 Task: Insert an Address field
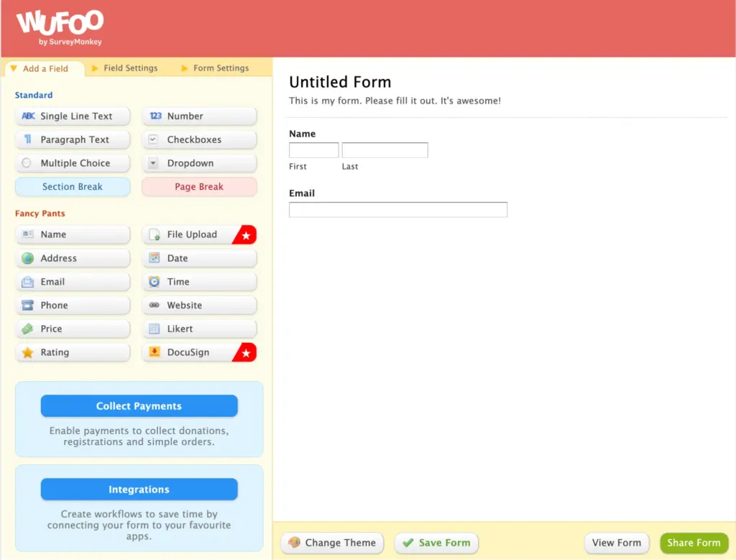(x=73, y=258)
